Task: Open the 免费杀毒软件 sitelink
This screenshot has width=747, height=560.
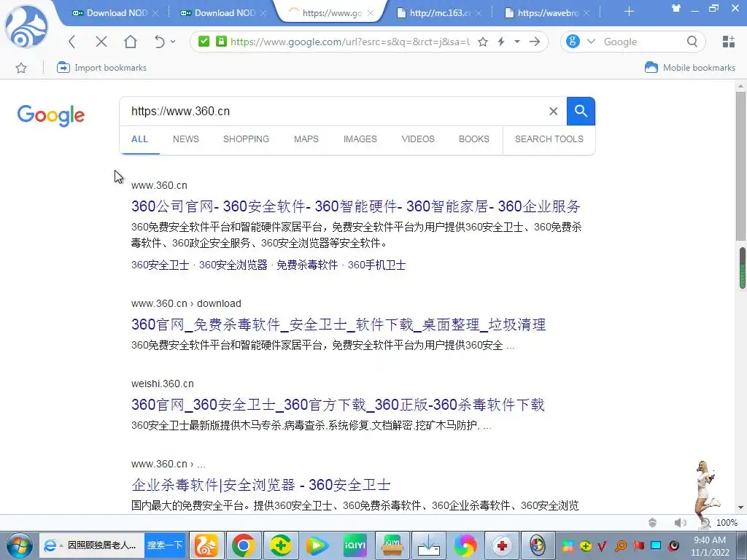Action: [x=307, y=265]
